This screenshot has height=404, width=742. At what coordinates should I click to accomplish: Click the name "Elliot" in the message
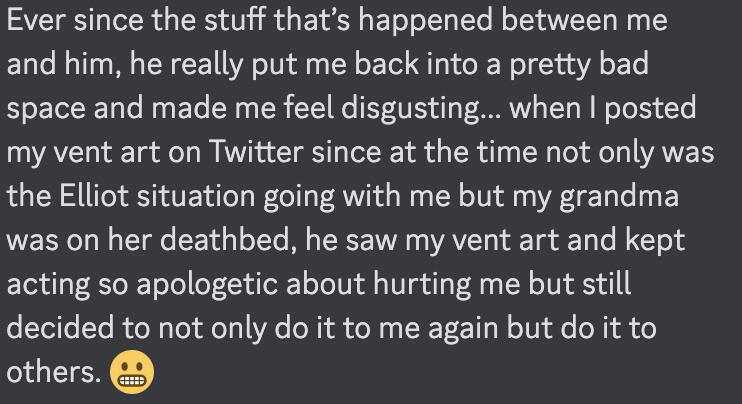(x=94, y=196)
